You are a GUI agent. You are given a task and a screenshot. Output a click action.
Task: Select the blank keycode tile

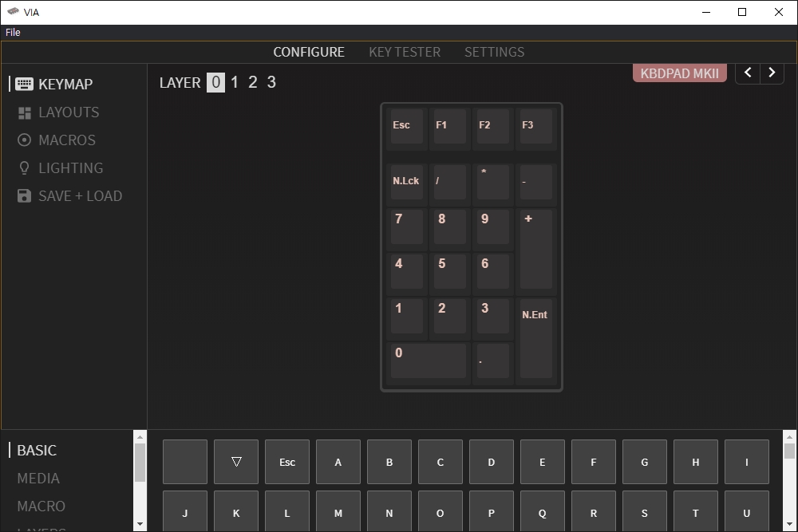(185, 462)
